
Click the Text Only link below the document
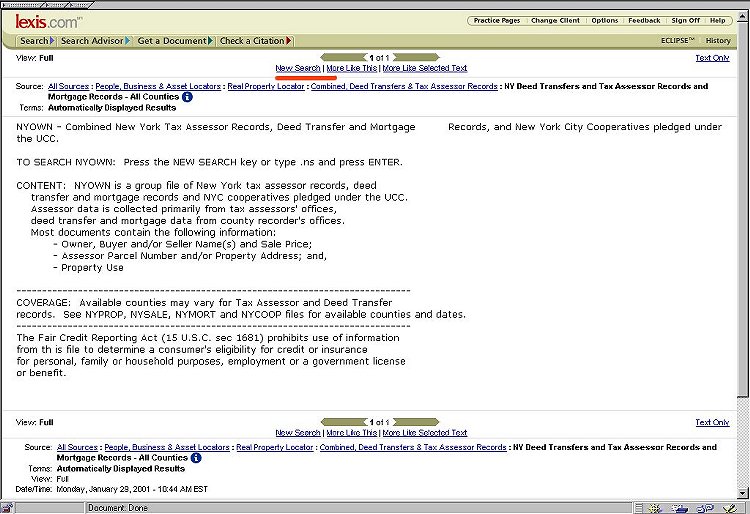(712, 422)
